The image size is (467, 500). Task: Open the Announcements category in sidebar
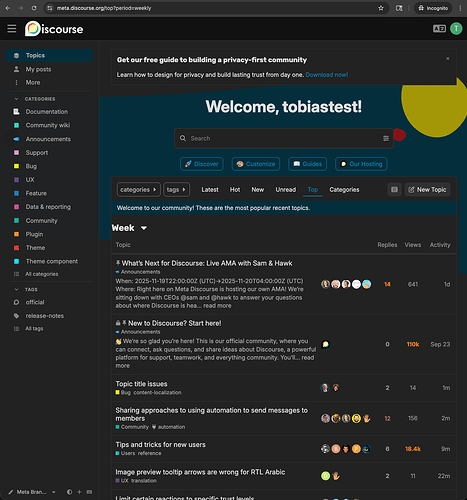click(49, 139)
